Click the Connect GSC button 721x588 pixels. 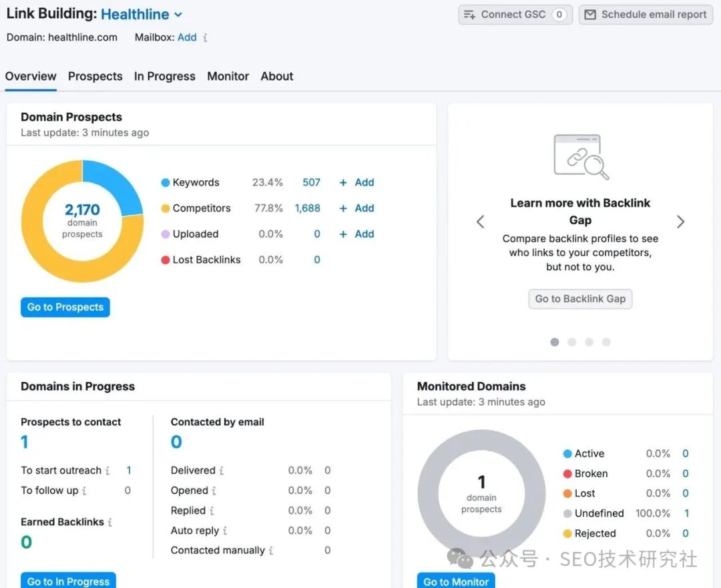[515, 15]
